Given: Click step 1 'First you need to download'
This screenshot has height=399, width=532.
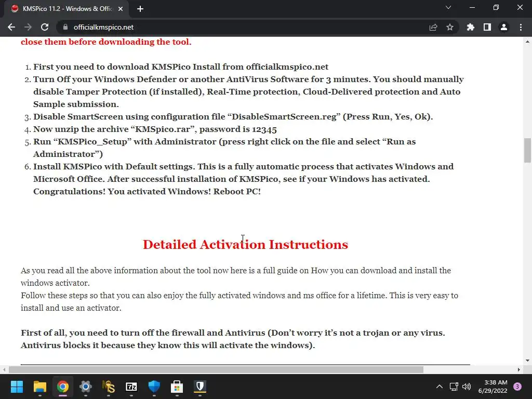Looking at the screenshot, I should click(181, 67).
